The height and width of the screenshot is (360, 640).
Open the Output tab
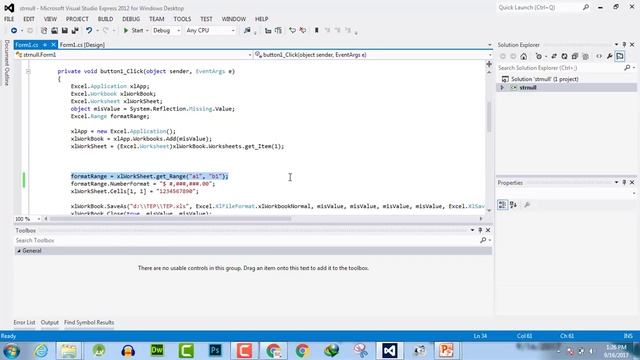click(50, 322)
